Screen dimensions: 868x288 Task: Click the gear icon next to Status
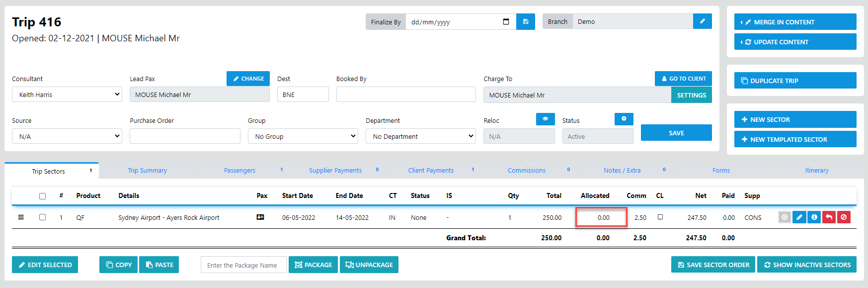pyautogui.click(x=624, y=119)
